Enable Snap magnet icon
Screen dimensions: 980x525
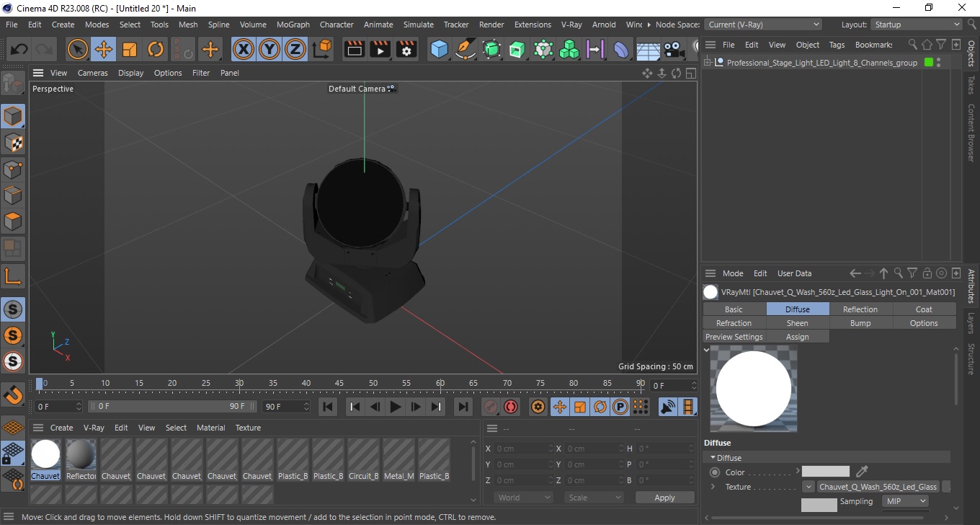tap(13, 394)
